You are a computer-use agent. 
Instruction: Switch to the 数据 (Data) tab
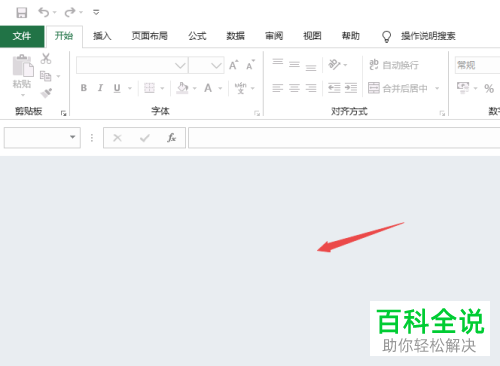point(236,36)
